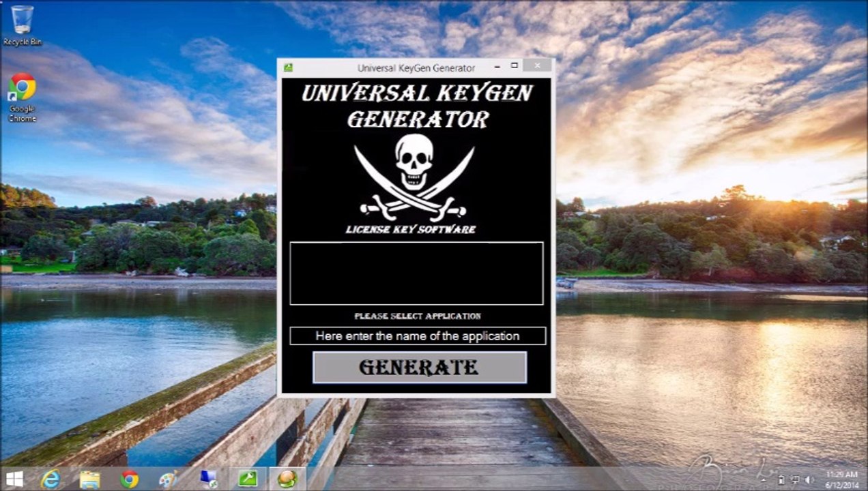Click the green app icon in title bar

tap(289, 68)
